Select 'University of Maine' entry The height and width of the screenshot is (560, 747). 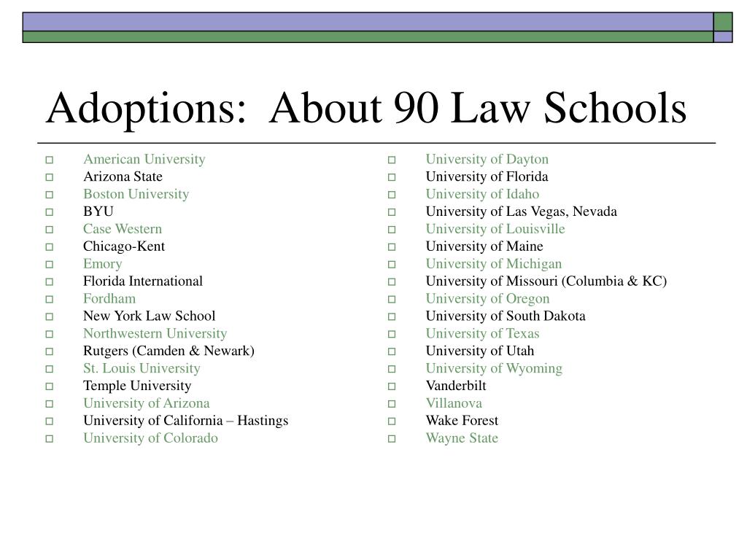click(x=484, y=246)
